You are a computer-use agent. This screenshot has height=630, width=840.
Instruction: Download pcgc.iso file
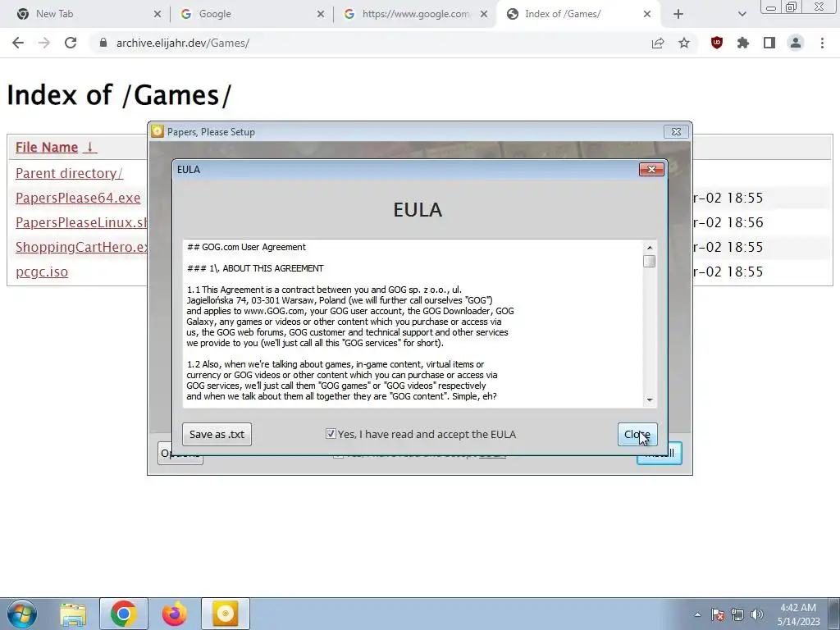point(42,272)
